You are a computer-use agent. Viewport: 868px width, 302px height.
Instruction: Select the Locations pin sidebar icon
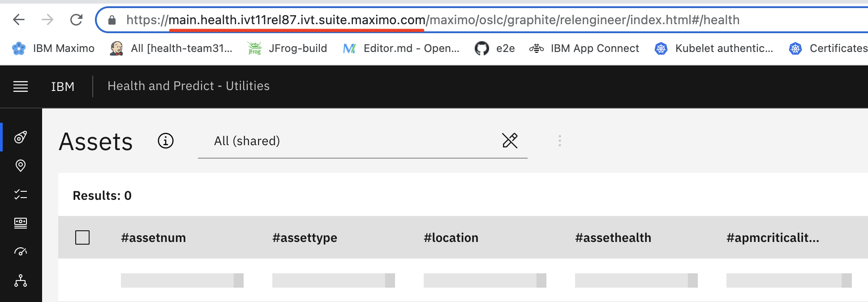click(21, 166)
